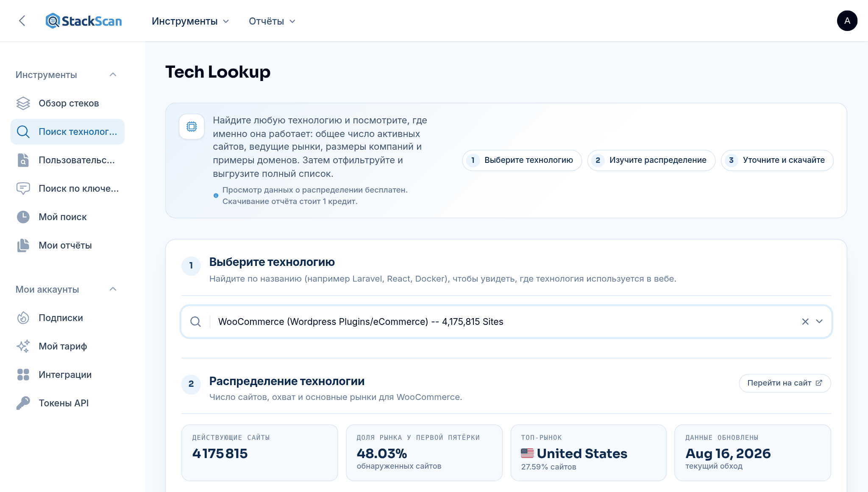Expand the Инструменты top menu
Image resolution: width=868 pixels, height=492 pixels.
(x=190, y=21)
